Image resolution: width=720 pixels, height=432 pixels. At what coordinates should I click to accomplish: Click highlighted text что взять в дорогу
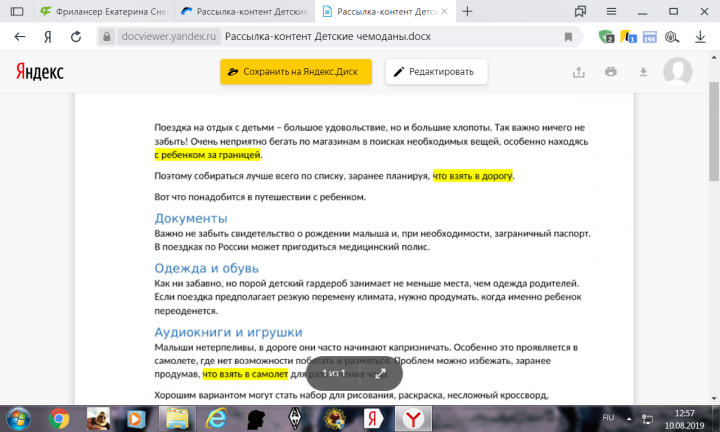[472, 176]
